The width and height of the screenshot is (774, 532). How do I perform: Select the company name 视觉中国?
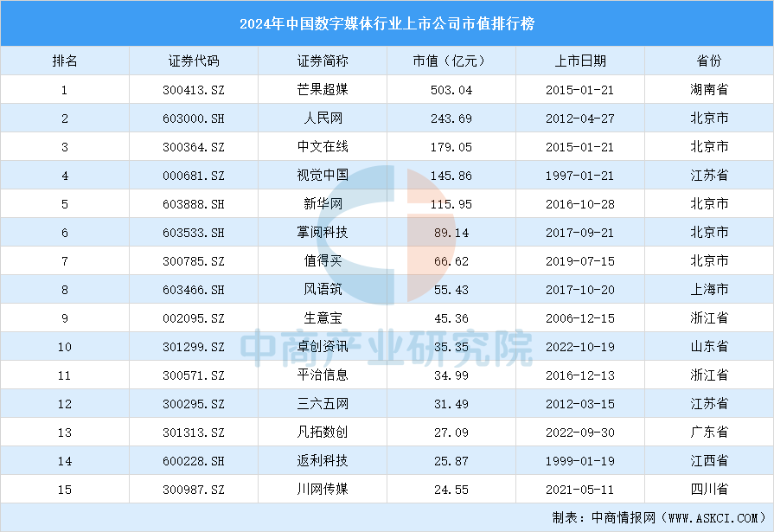323,176
